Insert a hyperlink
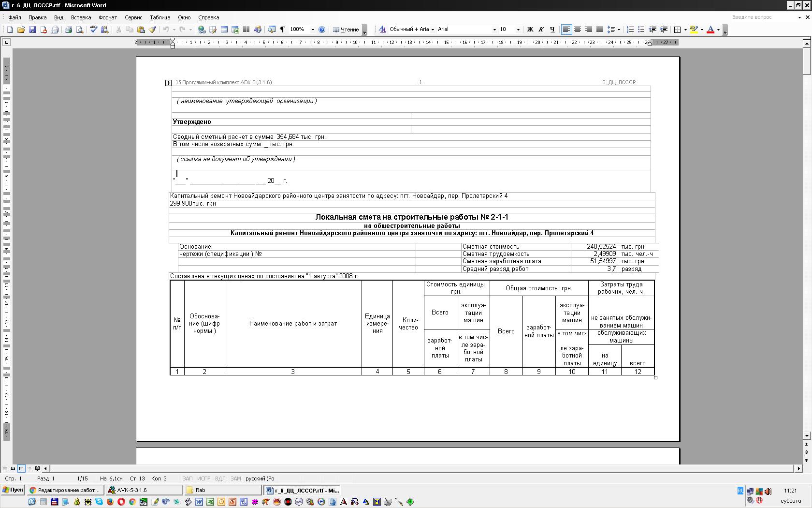This screenshot has height=508, width=812. 202,30
